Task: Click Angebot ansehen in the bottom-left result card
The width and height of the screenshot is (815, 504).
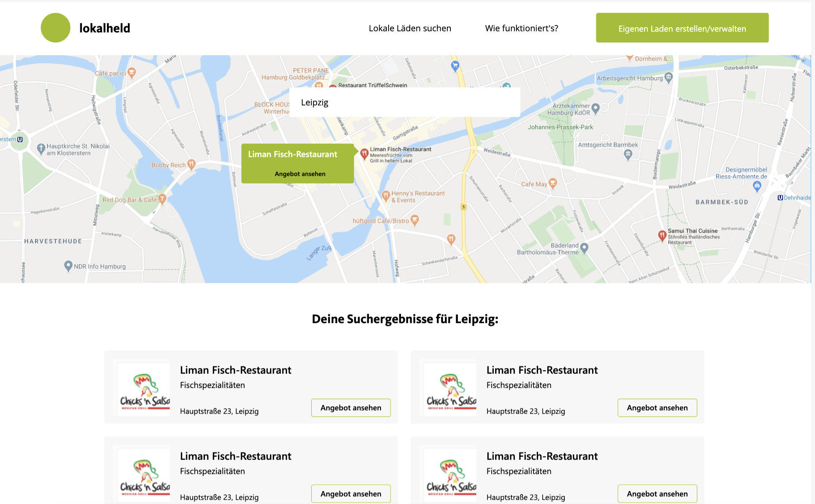Action: click(351, 494)
